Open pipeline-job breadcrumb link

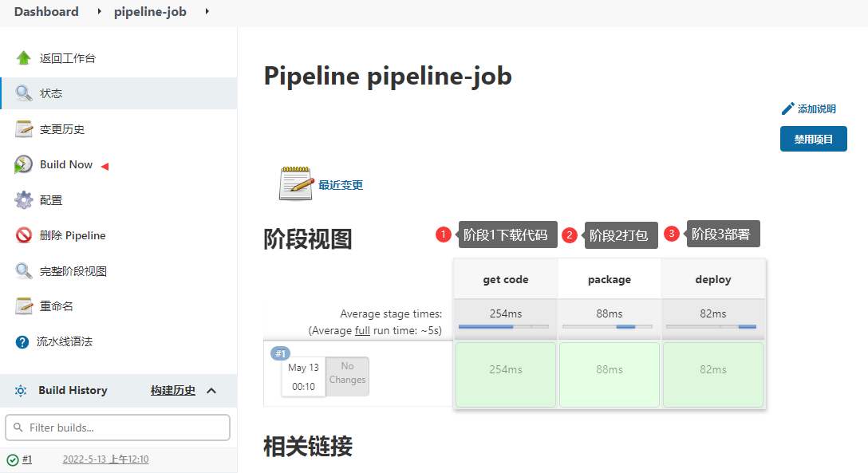pyautogui.click(x=150, y=12)
